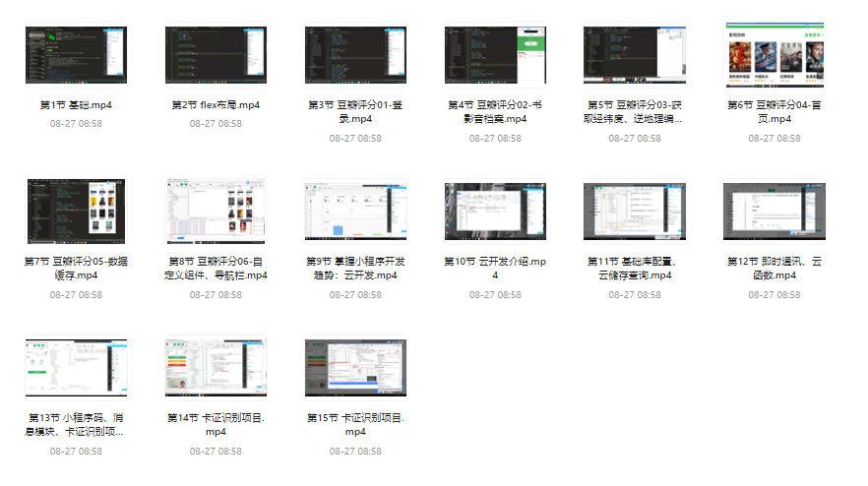Select the 第10节 云开发介绍.mp4 file name label
Viewport: 868px width, 486px height.
(x=495, y=268)
